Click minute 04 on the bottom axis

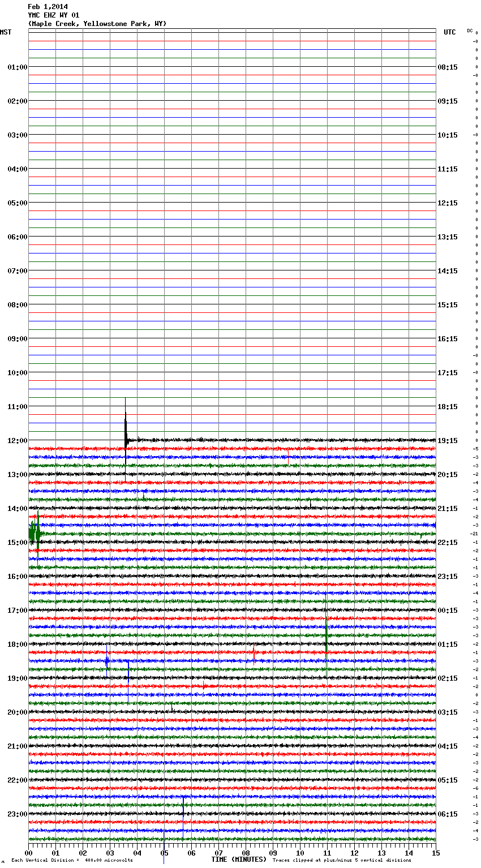(x=137, y=853)
